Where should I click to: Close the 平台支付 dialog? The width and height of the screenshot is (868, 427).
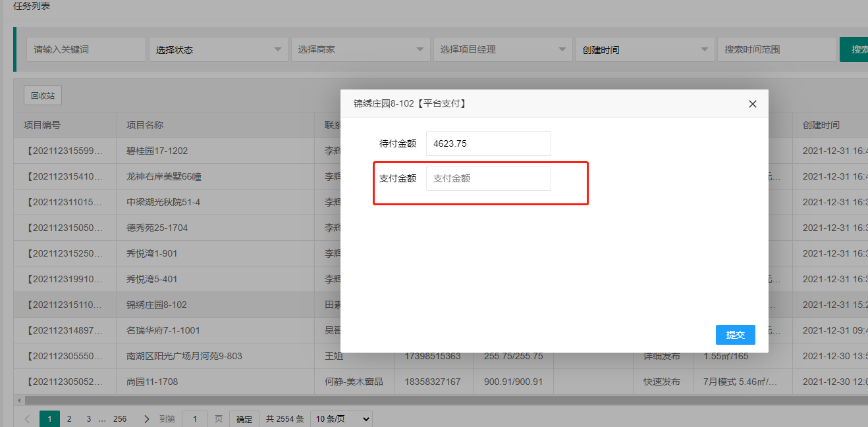click(753, 104)
